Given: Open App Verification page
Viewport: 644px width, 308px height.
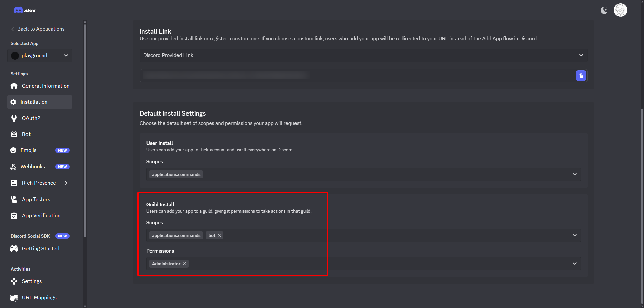Looking at the screenshot, I should tap(41, 216).
